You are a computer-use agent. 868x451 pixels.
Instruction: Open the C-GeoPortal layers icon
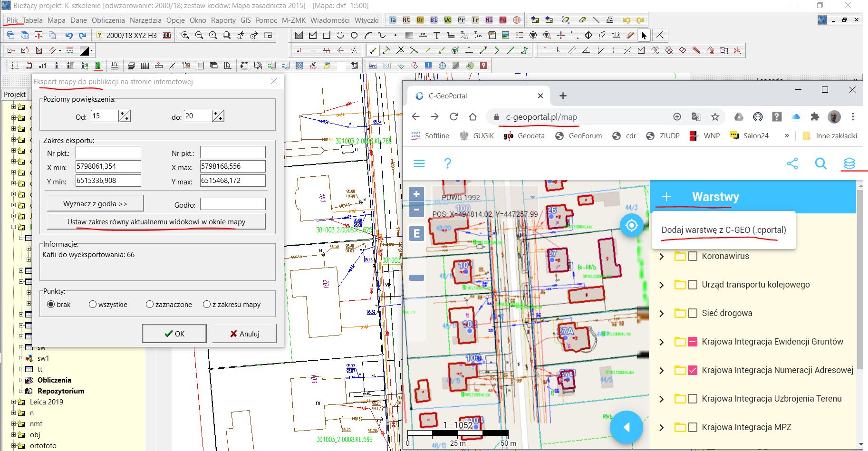849,163
